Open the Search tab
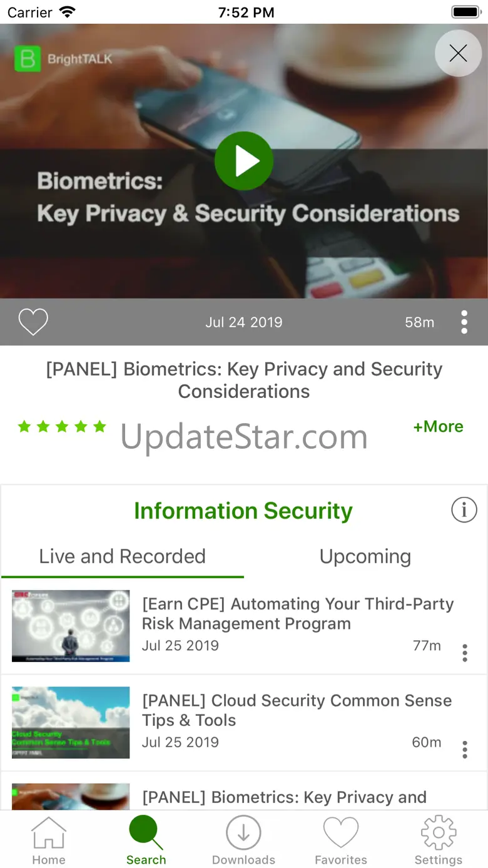This screenshot has height=868, width=488. point(146,841)
